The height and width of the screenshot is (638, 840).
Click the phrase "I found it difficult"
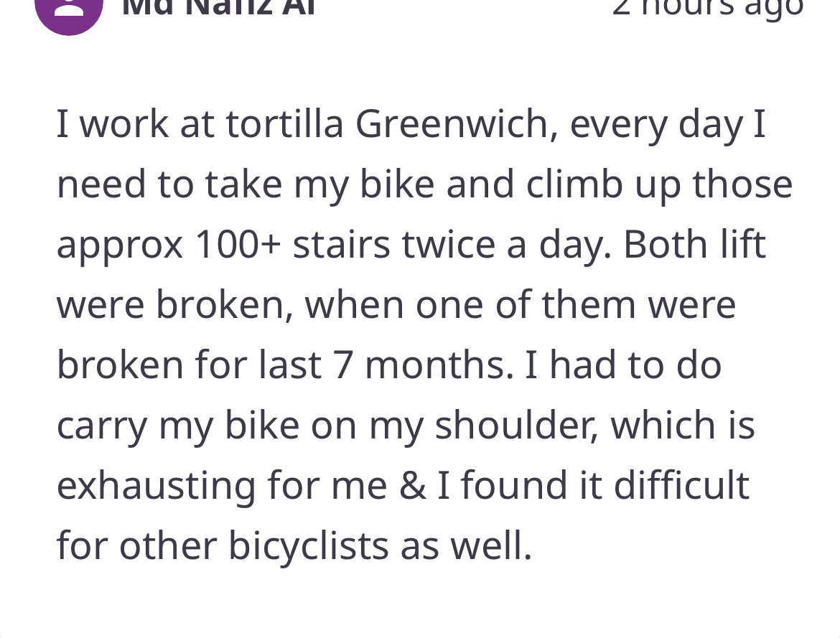(593, 486)
